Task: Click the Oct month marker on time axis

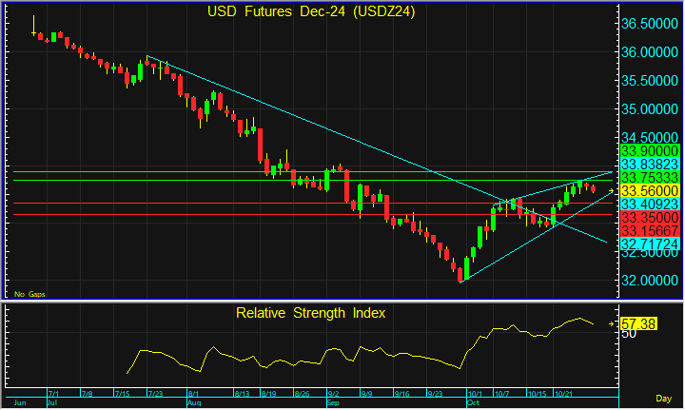Action: click(x=471, y=404)
